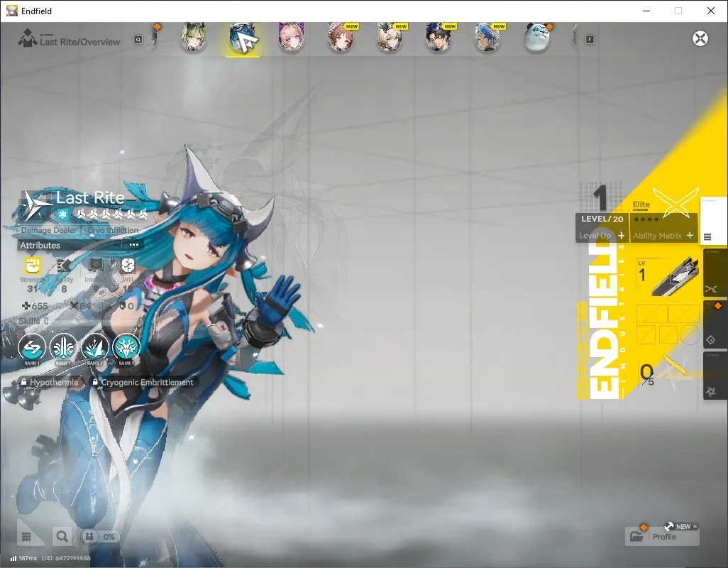728x568 pixels.
Task: Close the operator overview screen
Action: click(x=700, y=38)
